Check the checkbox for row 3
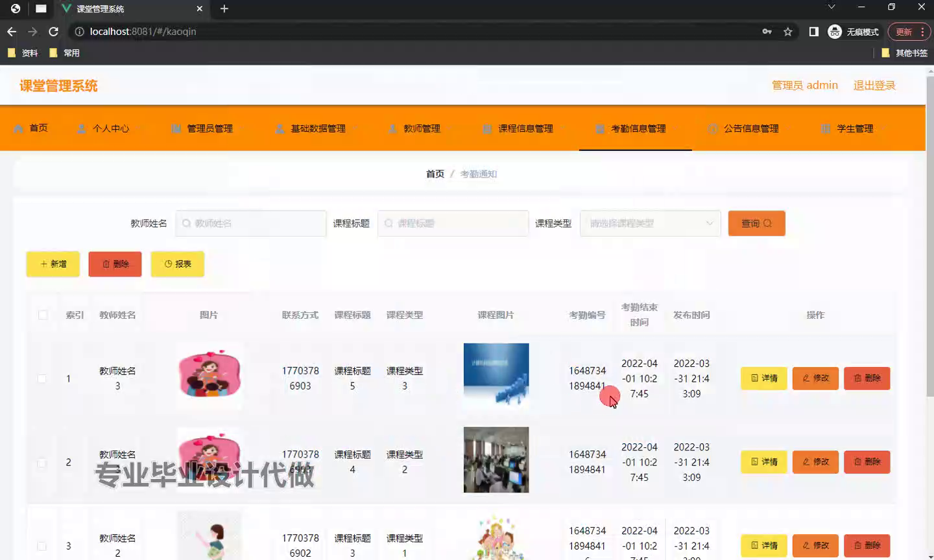 pyautogui.click(x=42, y=546)
